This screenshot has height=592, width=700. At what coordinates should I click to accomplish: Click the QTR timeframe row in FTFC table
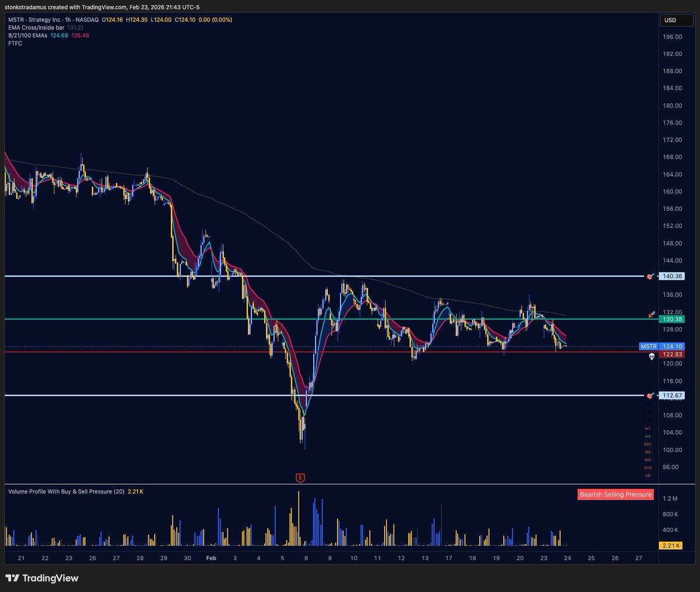coord(647,468)
